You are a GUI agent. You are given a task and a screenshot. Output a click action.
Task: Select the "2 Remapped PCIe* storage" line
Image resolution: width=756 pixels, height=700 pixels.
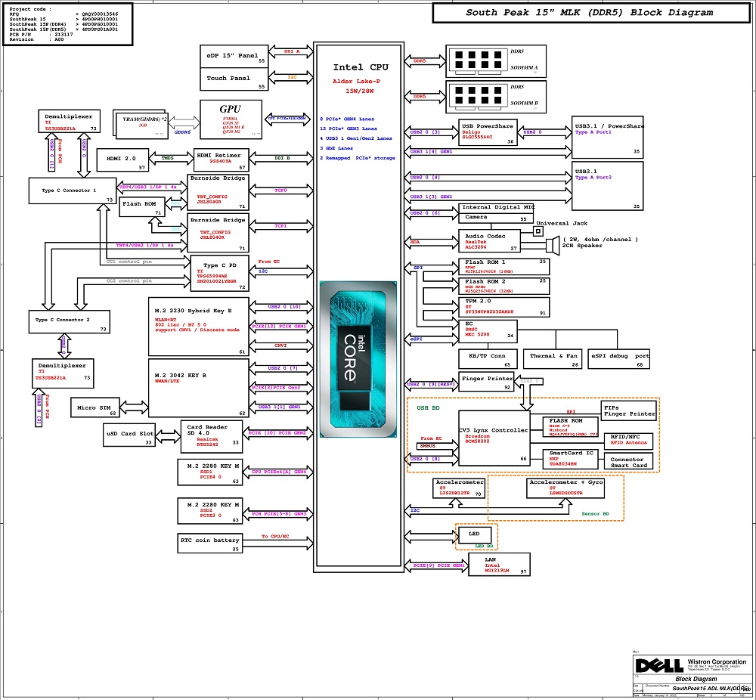(358, 158)
